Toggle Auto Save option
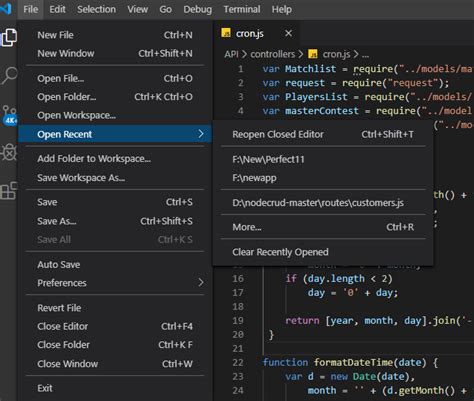 tap(115, 265)
